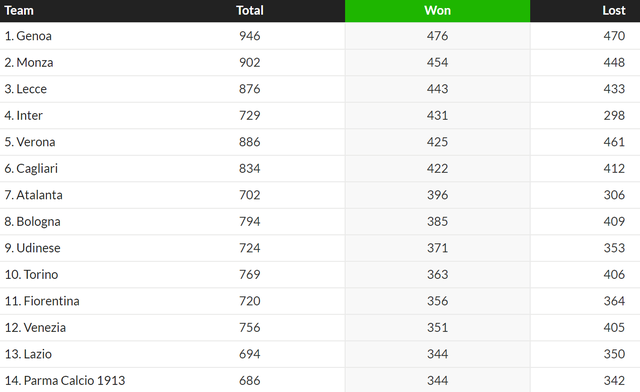
Task: Click the Team column header
Action: pyautogui.click(x=19, y=11)
